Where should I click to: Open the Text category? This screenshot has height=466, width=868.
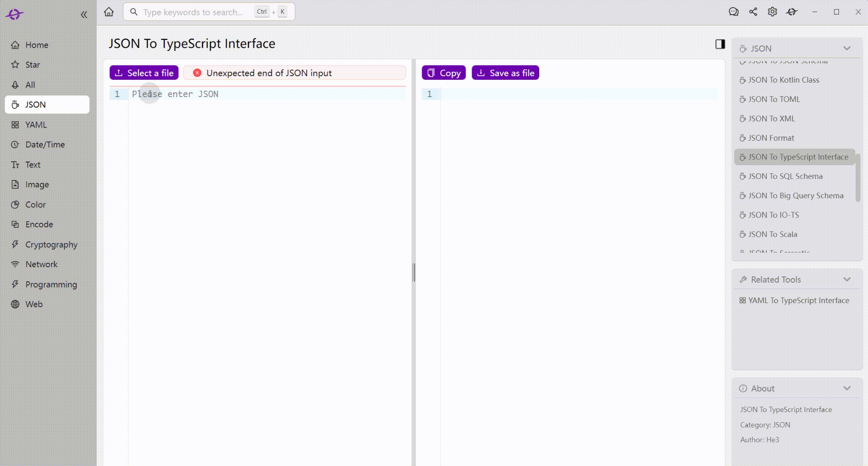(x=47, y=165)
